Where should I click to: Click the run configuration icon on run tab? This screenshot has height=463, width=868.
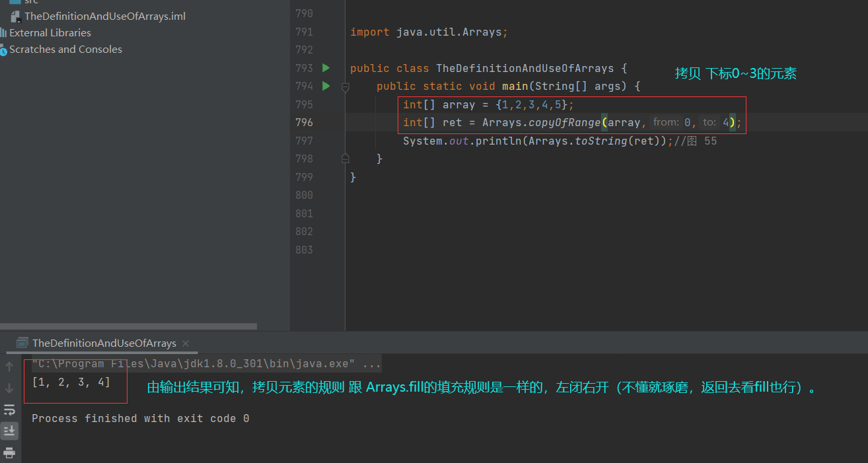point(22,343)
